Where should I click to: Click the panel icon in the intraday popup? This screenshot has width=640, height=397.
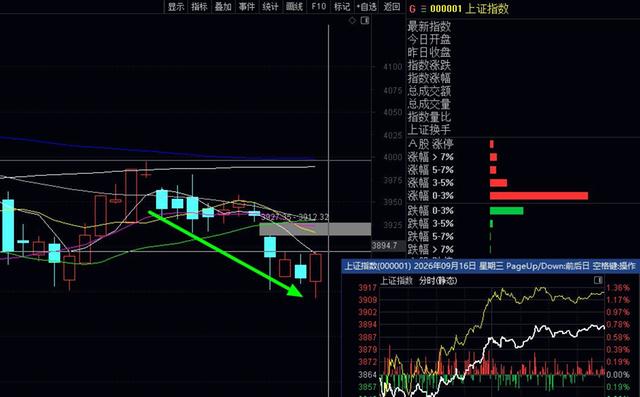pos(598,280)
